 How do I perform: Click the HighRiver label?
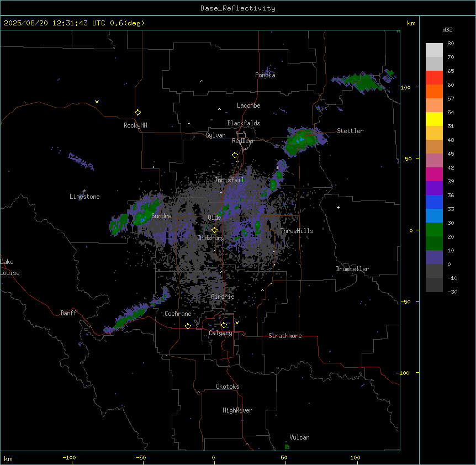(237, 410)
